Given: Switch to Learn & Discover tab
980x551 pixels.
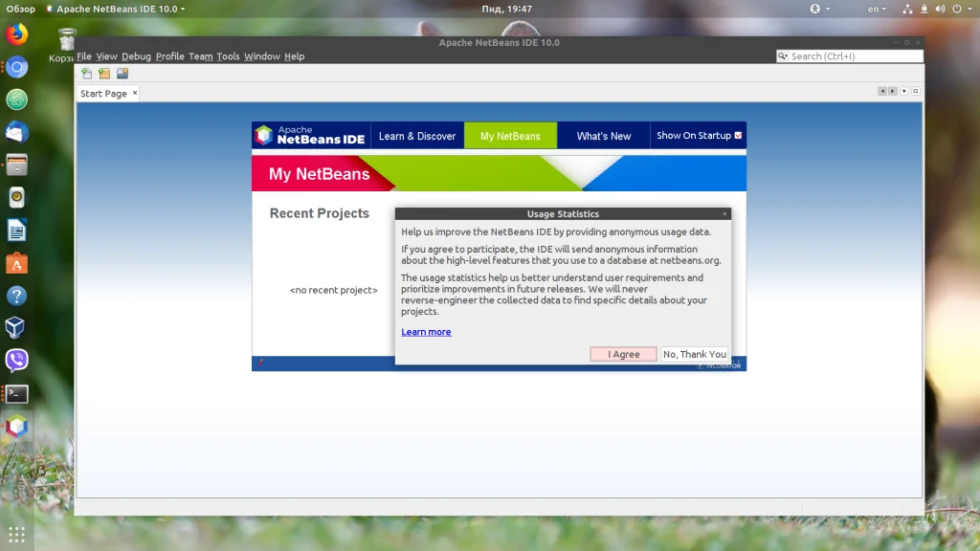Looking at the screenshot, I should tap(417, 136).
